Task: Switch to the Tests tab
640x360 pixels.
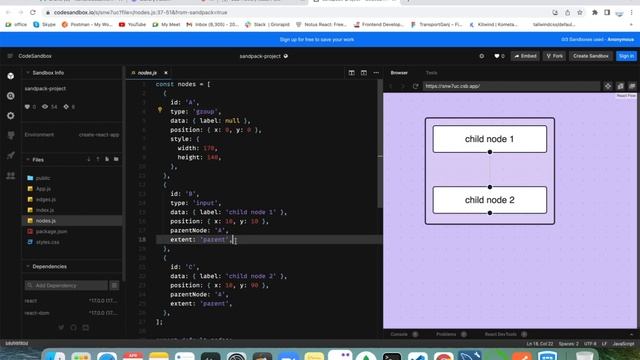Action: [x=431, y=73]
